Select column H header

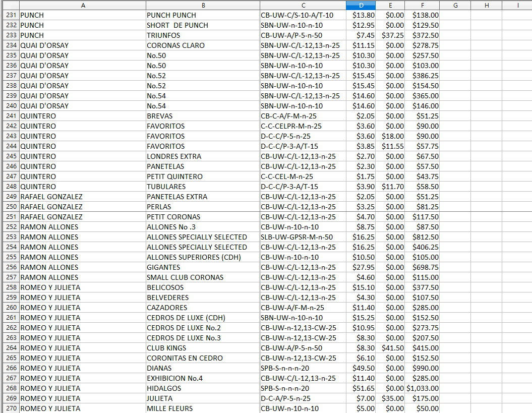click(486, 5)
